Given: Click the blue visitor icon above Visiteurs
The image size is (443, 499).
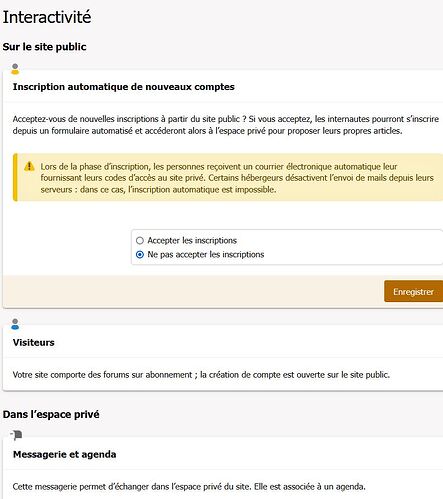Looking at the screenshot, I should 15,324.
